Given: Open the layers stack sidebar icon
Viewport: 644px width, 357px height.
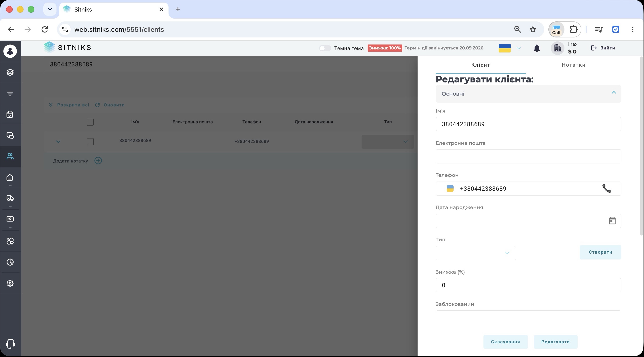Looking at the screenshot, I should pos(10,72).
